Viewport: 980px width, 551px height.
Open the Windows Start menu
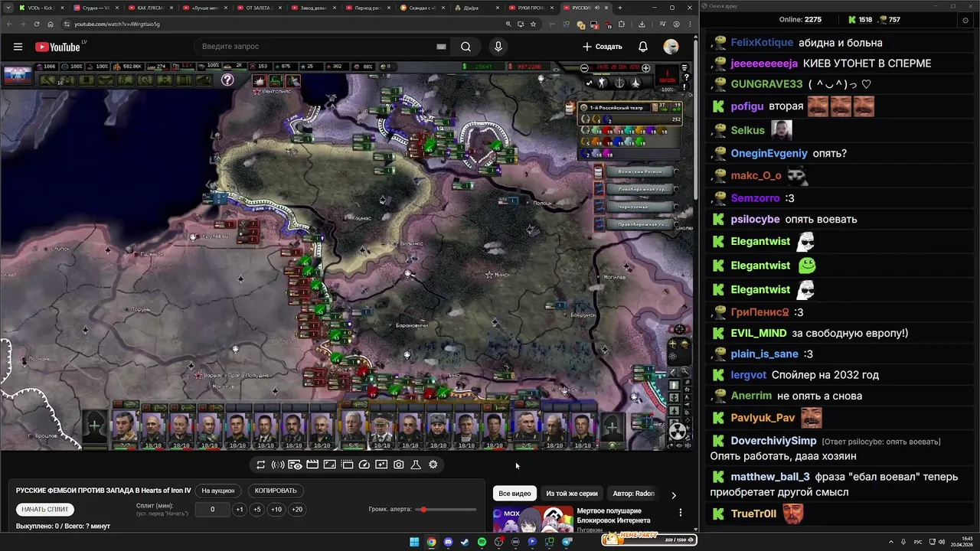coord(414,542)
